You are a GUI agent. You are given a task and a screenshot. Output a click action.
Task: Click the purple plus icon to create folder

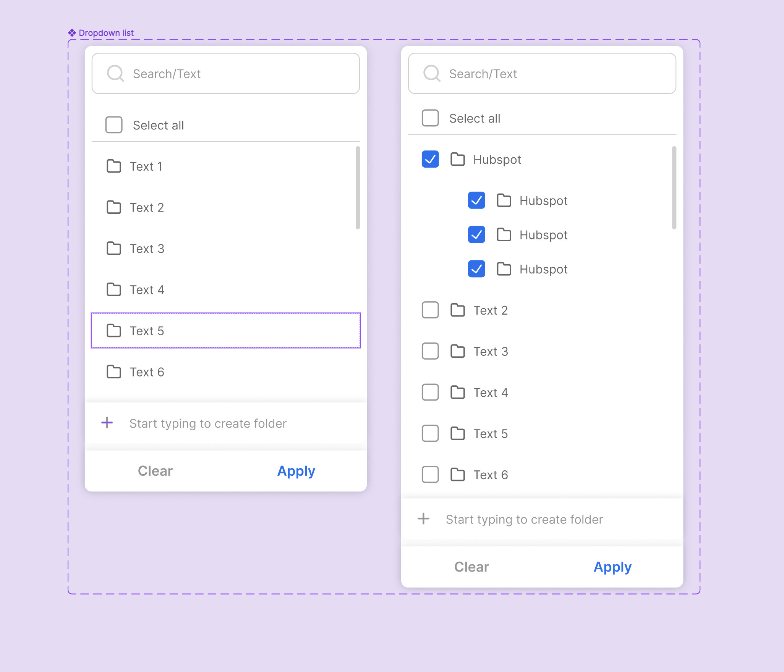(107, 423)
